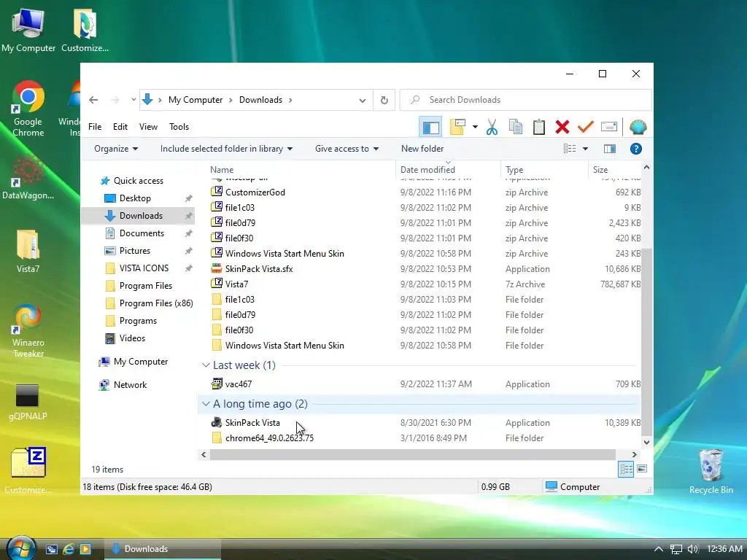This screenshot has width=747, height=560.
Task: Click the Windows Start orb button
Action: [21, 548]
